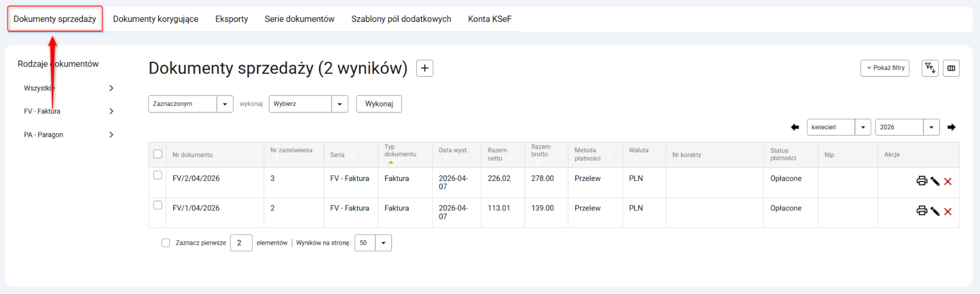Open the Konta KSeF tab
This screenshot has height=294, width=980.
tap(489, 19)
